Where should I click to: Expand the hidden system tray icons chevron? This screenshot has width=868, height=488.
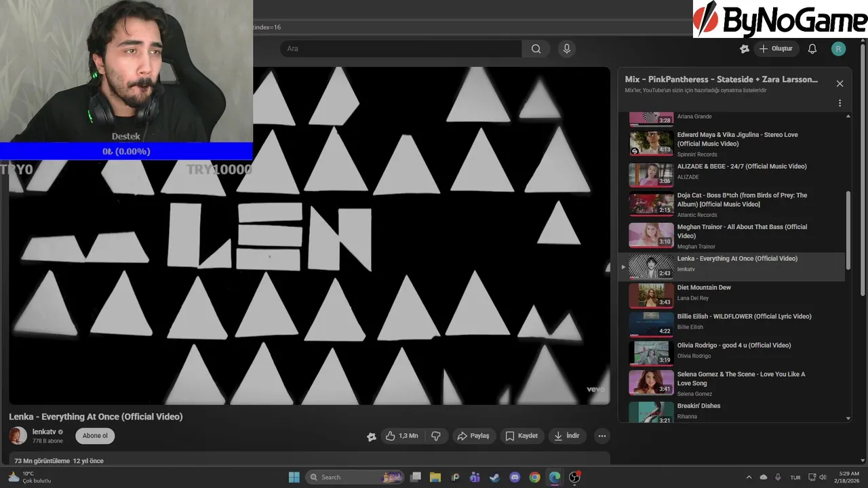tap(749, 477)
